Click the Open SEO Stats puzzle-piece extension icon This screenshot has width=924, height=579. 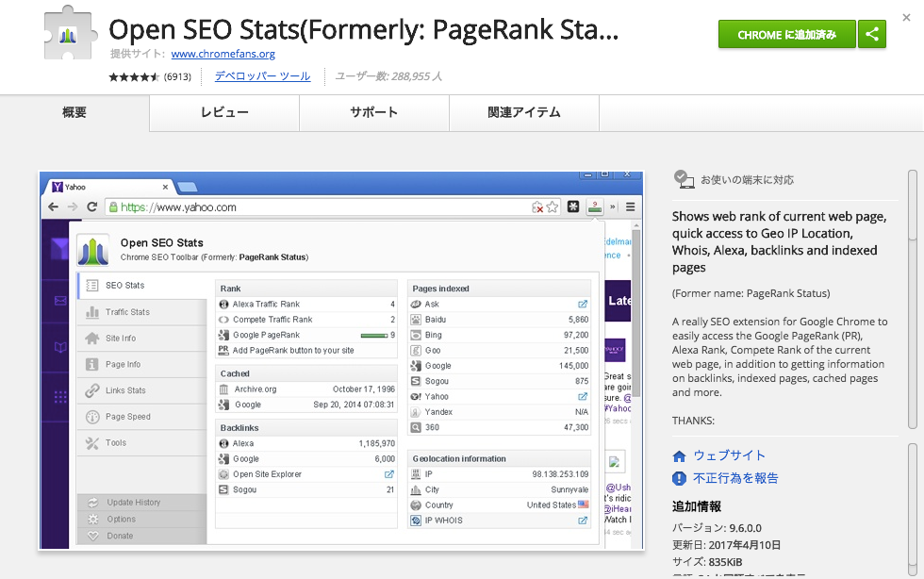[69, 33]
